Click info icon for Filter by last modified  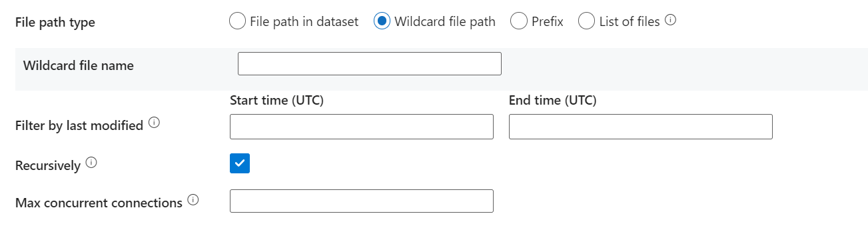[x=154, y=123]
